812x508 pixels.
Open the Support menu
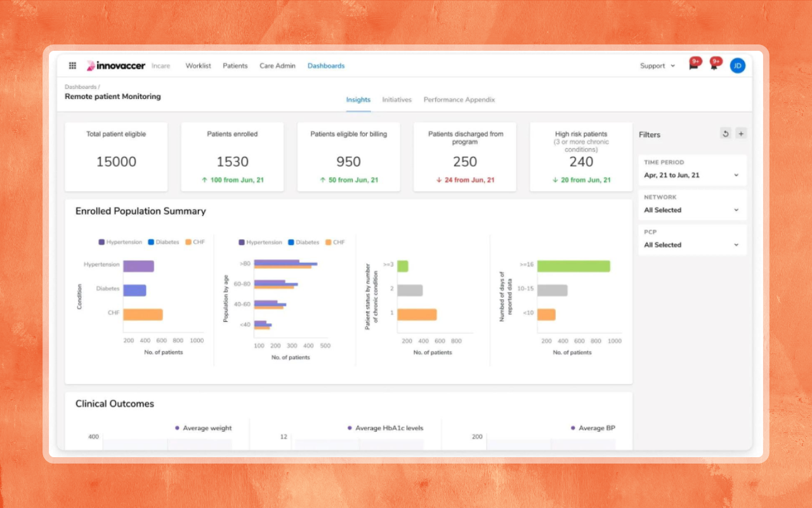click(x=657, y=66)
